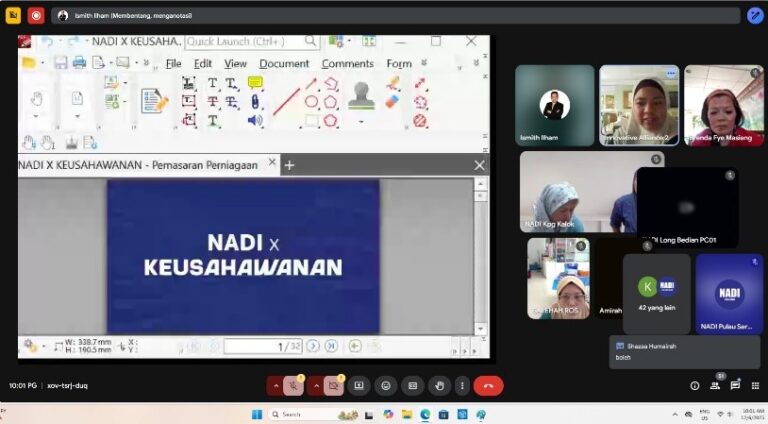Leave the call with red hang-up button
The image size is (768, 424).
coord(488,386)
